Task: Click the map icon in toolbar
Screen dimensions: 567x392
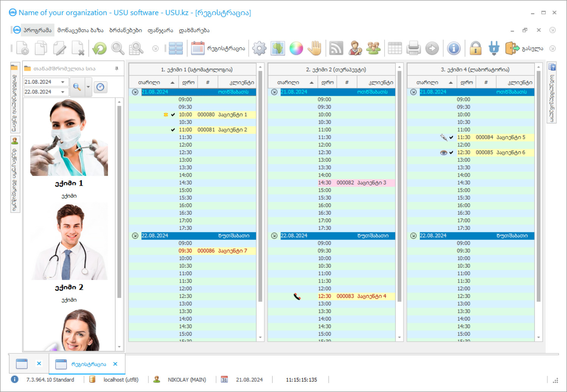Action: pyautogui.click(x=278, y=48)
